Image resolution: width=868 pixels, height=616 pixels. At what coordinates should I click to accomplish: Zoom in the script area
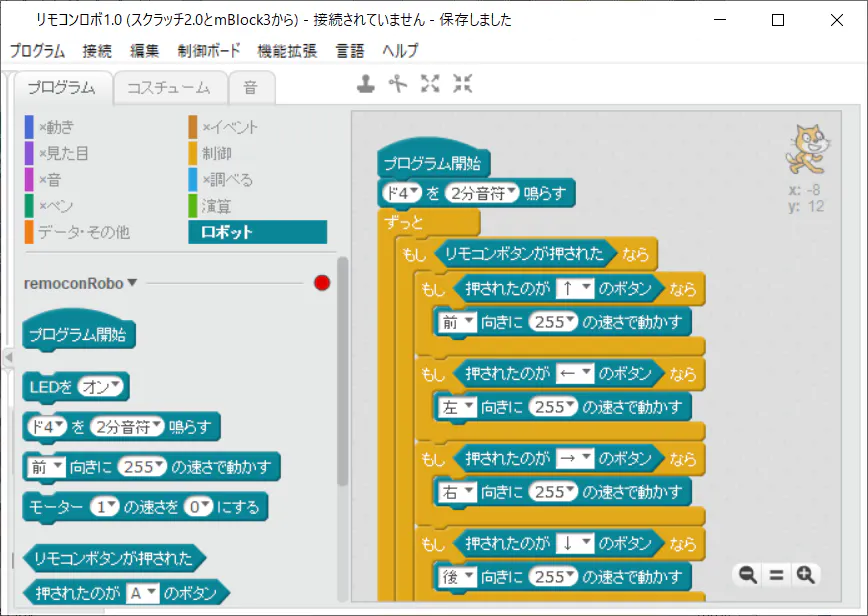[806, 574]
